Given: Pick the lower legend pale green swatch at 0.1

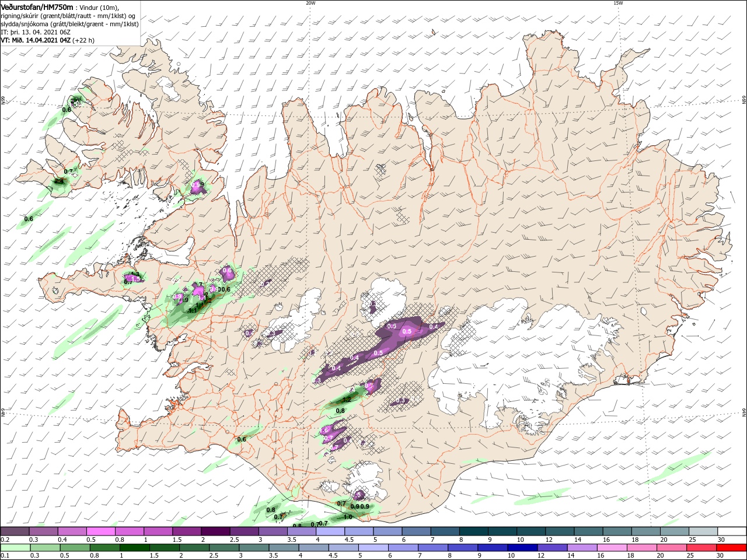Looking at the screenshot, I should click(x=15, y=548).
